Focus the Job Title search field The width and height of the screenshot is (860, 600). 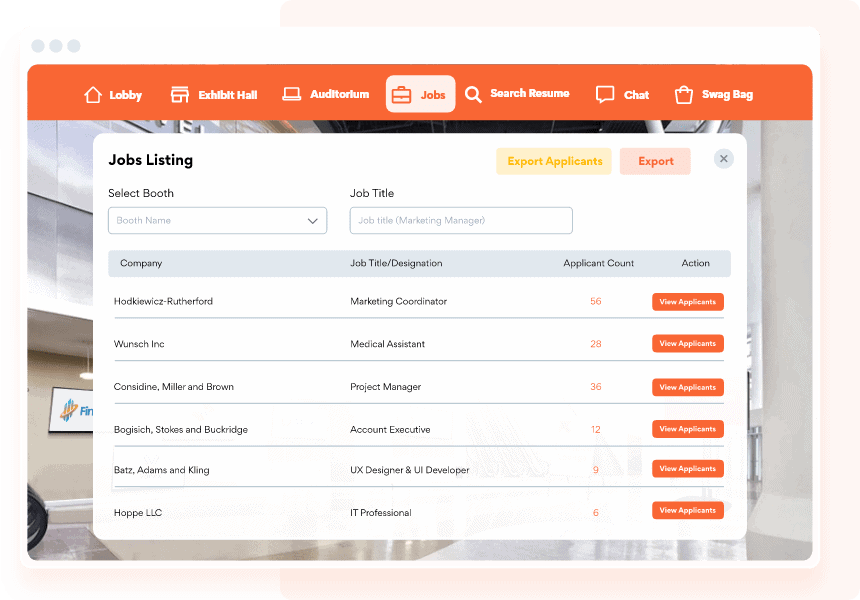coord(461,221)
